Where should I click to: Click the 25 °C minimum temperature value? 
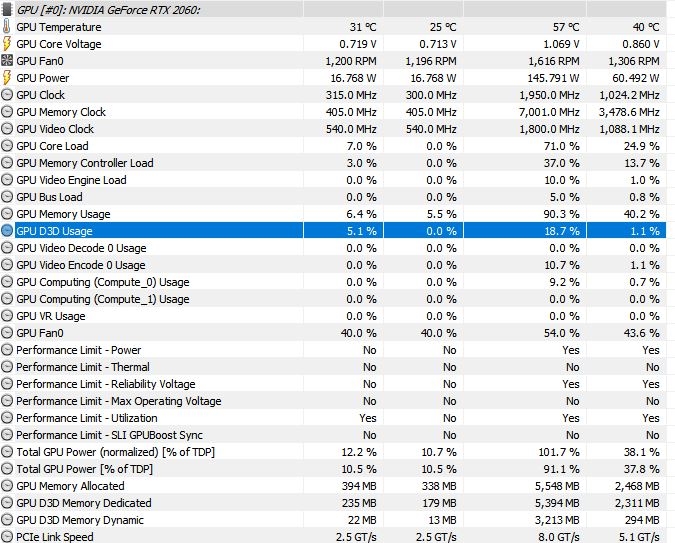point(443,27)
